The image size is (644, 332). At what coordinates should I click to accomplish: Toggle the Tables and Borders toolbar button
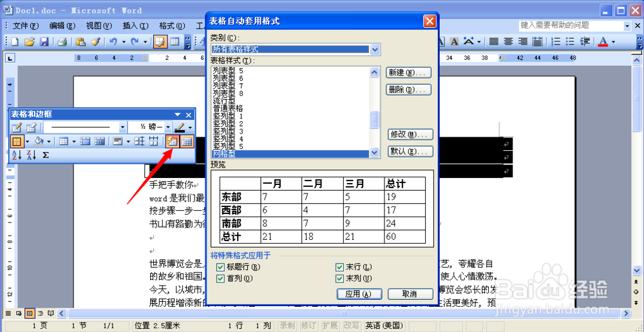(x=160, y=42)
